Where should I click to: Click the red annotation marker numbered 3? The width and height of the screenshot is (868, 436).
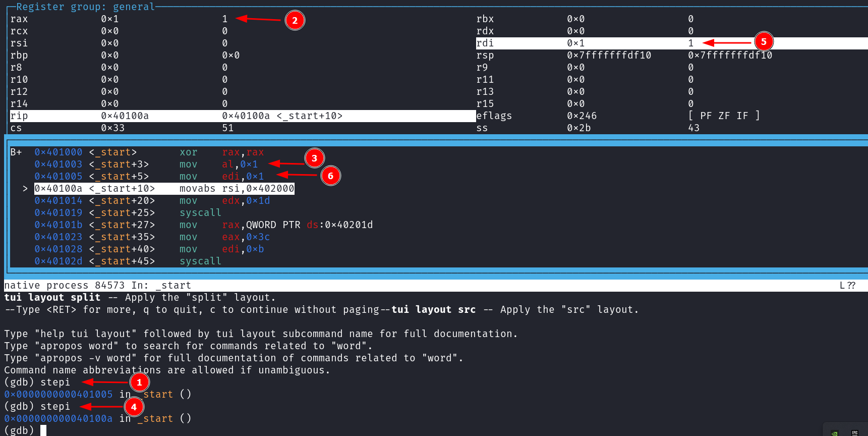pos(314,158)
